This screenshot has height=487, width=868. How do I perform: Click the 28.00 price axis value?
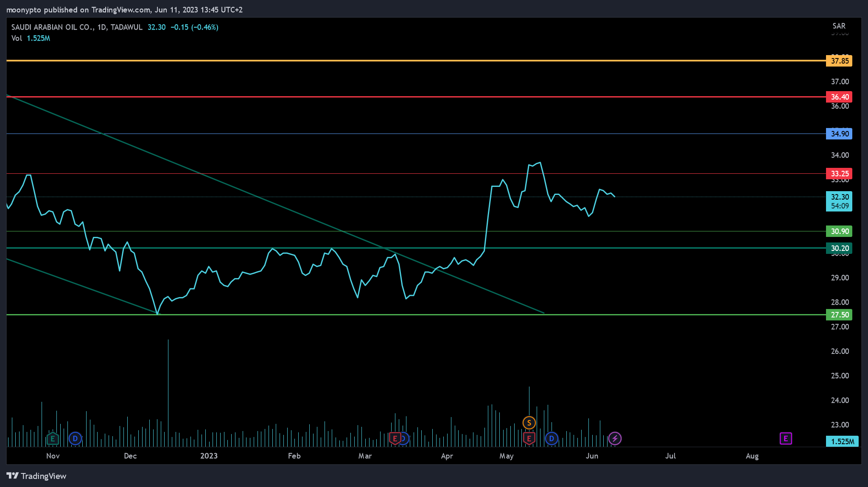(840, 302)
